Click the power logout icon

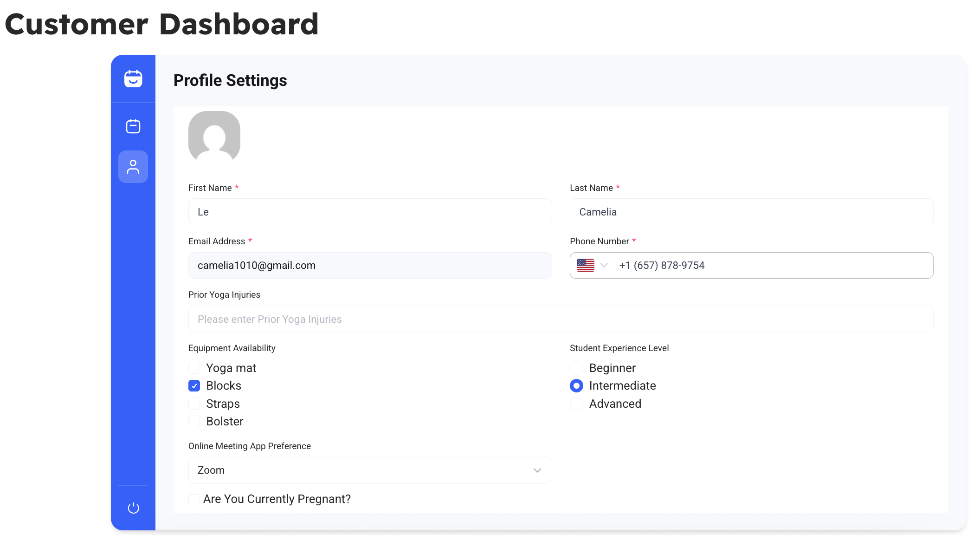point(133,508)
